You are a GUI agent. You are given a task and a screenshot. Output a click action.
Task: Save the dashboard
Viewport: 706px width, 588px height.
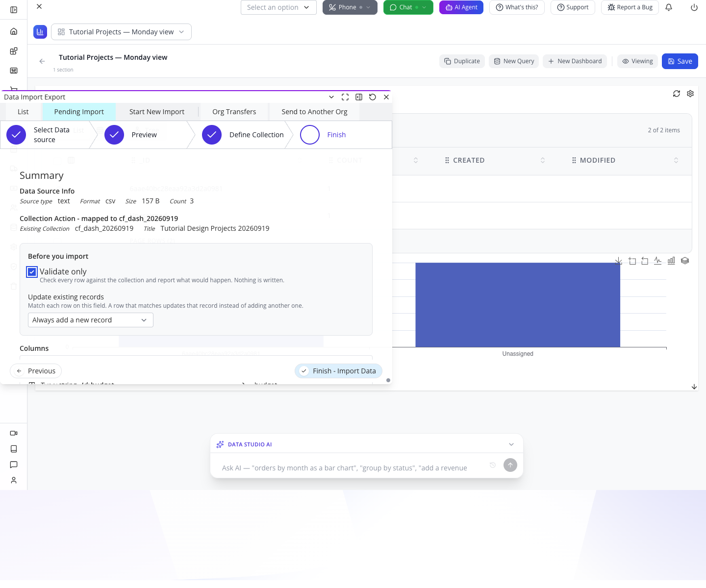click(x=680, y=61)
